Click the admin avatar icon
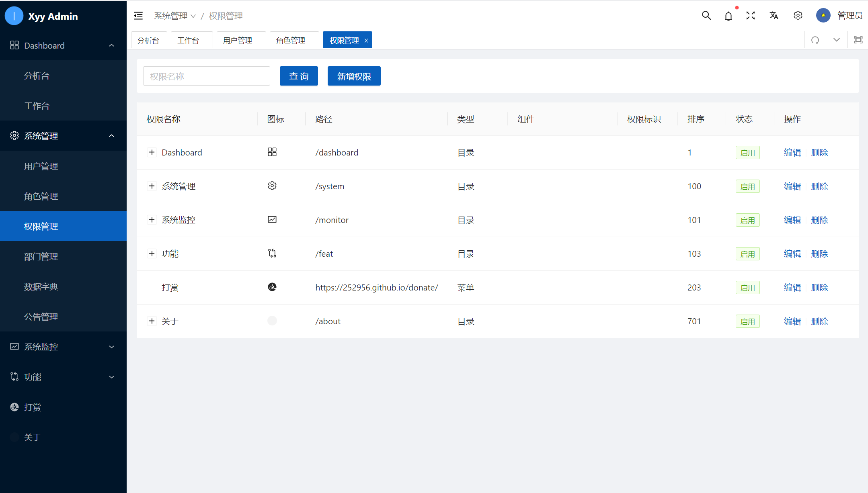This screenshot has width=868, height=493. click(x=823, y=16)
